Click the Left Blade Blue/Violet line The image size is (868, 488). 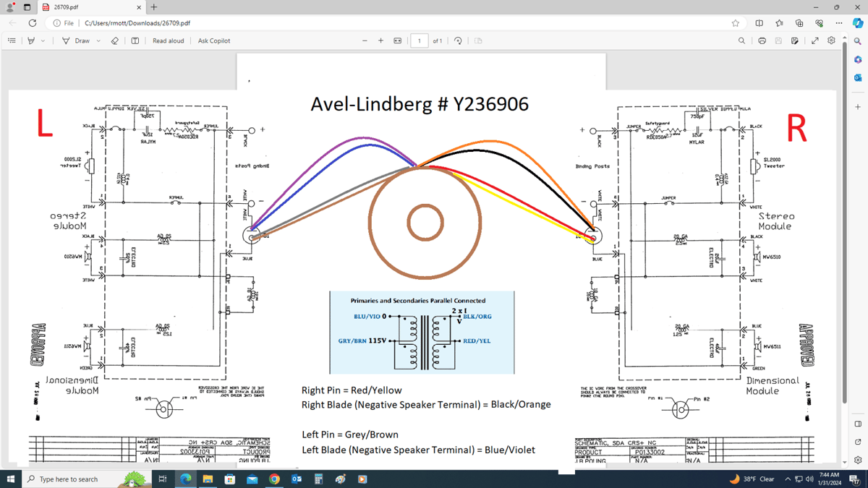pos(419,450)
